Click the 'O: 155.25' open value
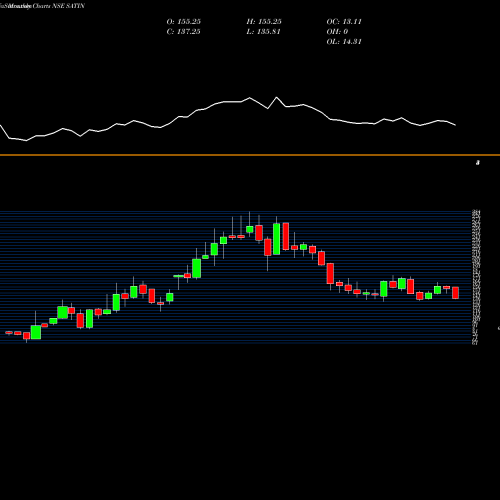500x500 pixels. [184, 22]
